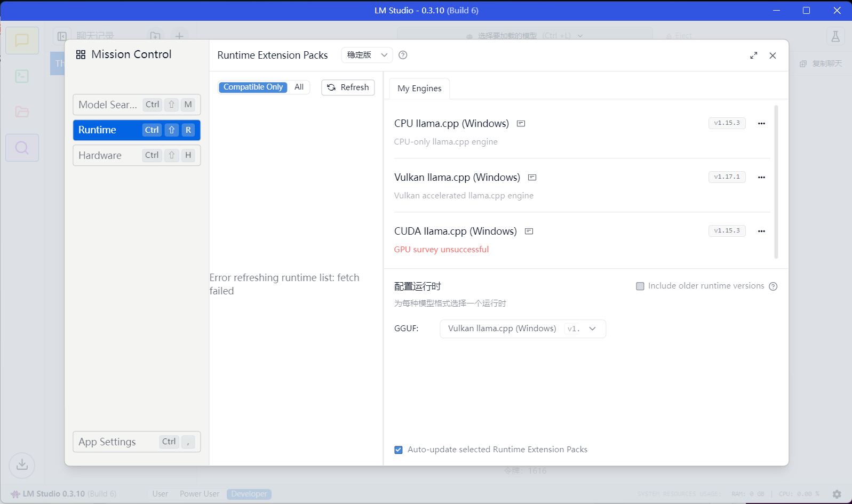Click the 'Vulkan llama.cpp (Windows)' engine title
This screenshot has height=504, width=852.
(457, 178)
